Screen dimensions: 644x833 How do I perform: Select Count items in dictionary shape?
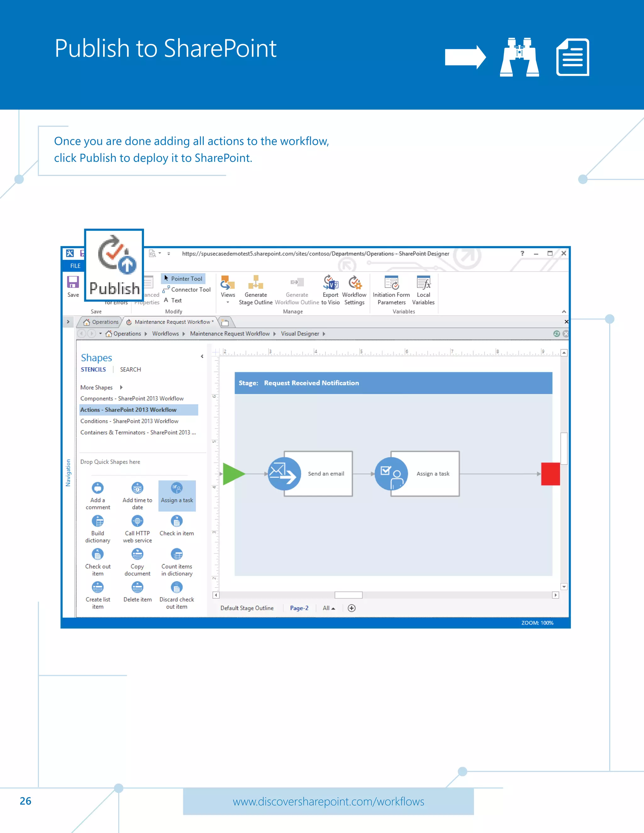point(177,563)
